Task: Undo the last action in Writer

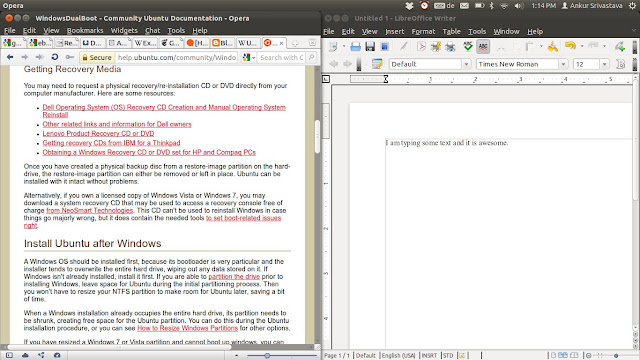Action: [x=571, y=46]
